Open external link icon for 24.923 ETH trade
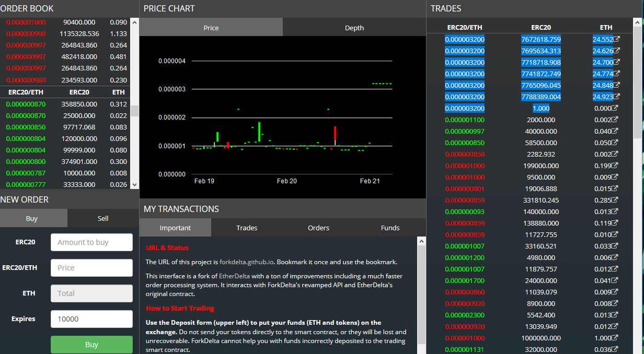 point(616,97)
